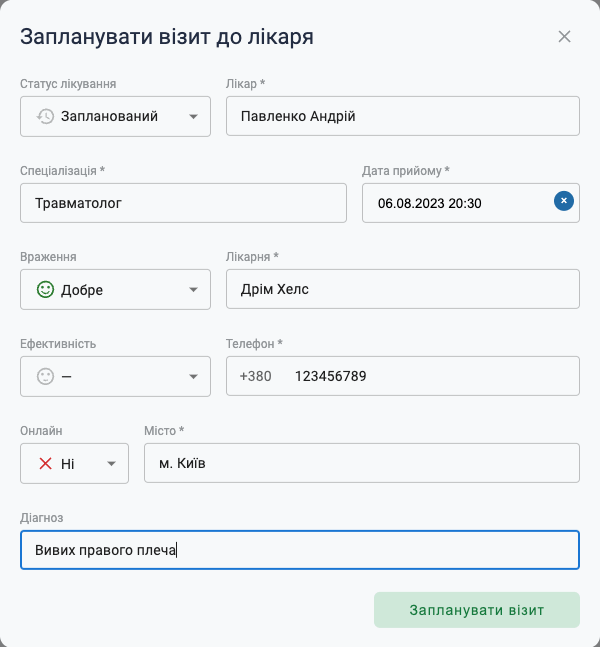600x647 pixels.
Task: Click the Місто * label
Action: tap(164, 431)
